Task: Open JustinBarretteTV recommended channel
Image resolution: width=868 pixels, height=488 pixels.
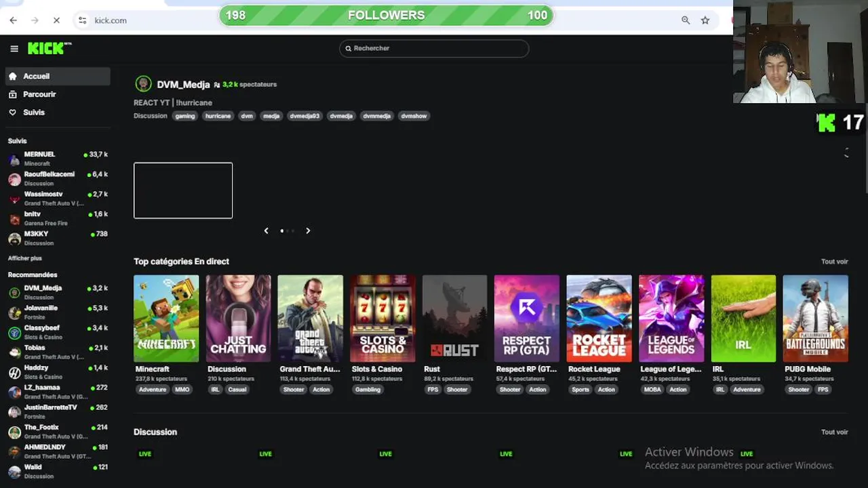Action: coord(58,411)
